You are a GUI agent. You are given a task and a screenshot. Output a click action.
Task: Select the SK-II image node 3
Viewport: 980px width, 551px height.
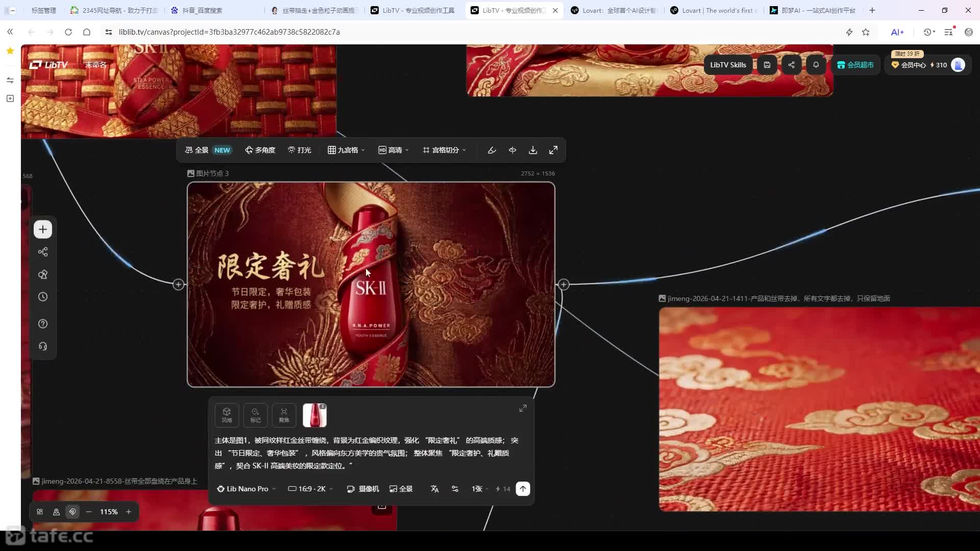pyautogui.click(x=371, y=284)
